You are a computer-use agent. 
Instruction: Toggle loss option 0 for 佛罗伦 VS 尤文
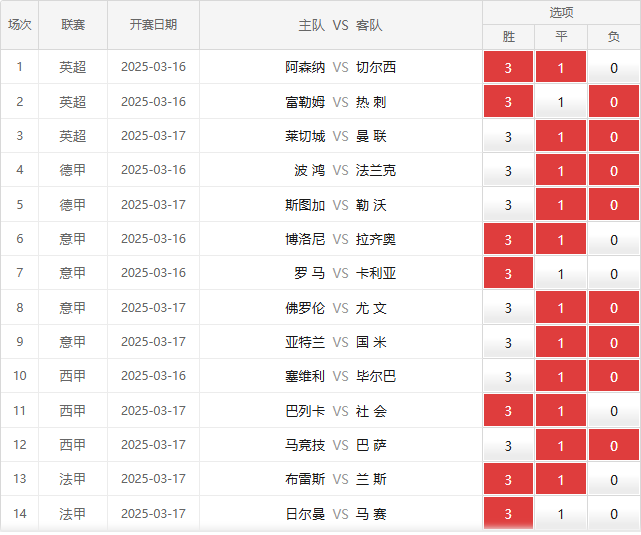614,307
